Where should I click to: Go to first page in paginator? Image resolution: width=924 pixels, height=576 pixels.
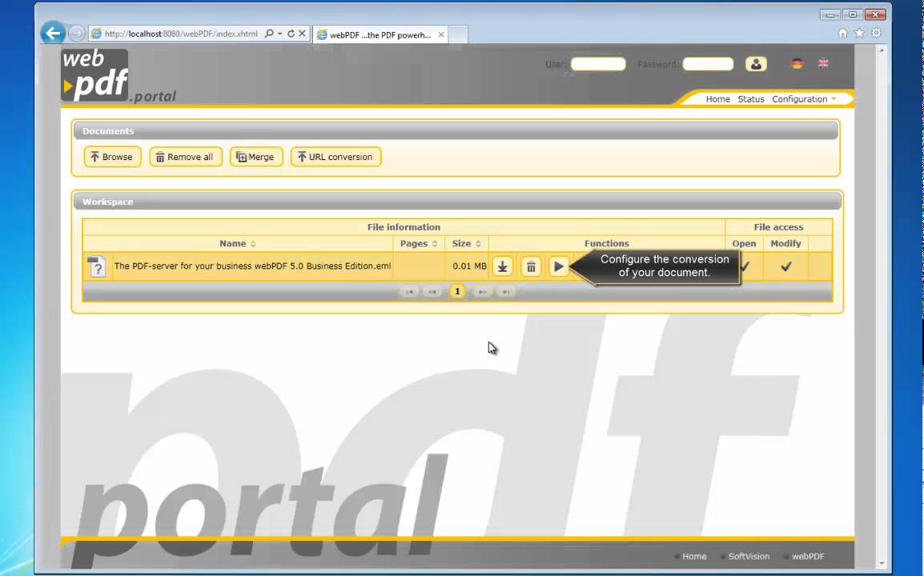coord(409,291)
